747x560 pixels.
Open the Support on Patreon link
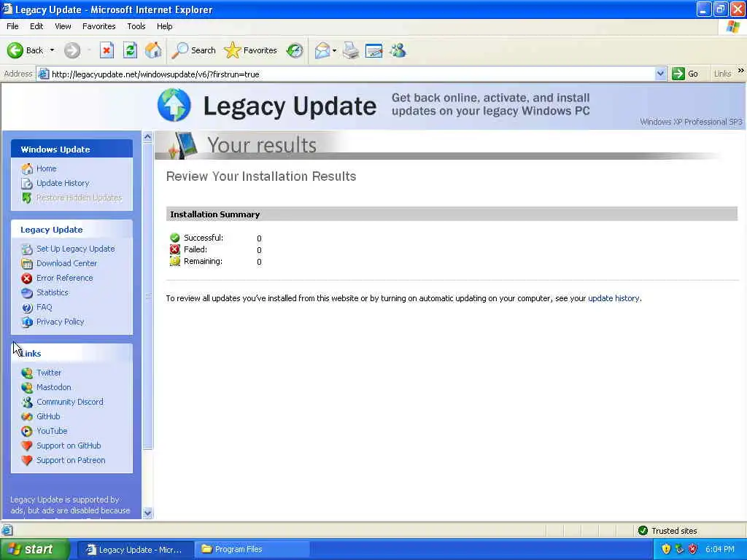(71, 461)
